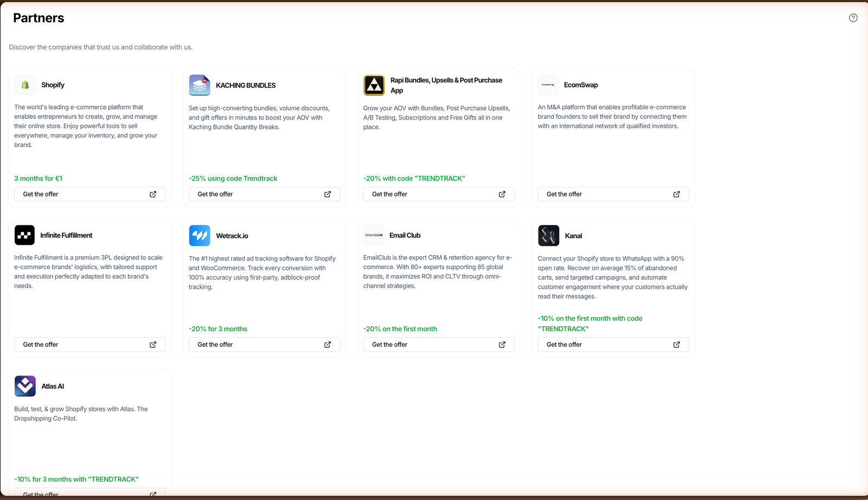Viewport: 868px width, 500px height.
Task: Click the 'The #1 highest rated ad tracking' description
Action: click(x=263, y=273)
